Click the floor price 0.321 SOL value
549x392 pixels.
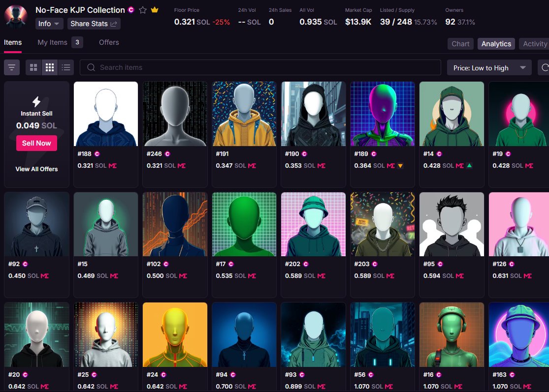click(x=192, y=22)
